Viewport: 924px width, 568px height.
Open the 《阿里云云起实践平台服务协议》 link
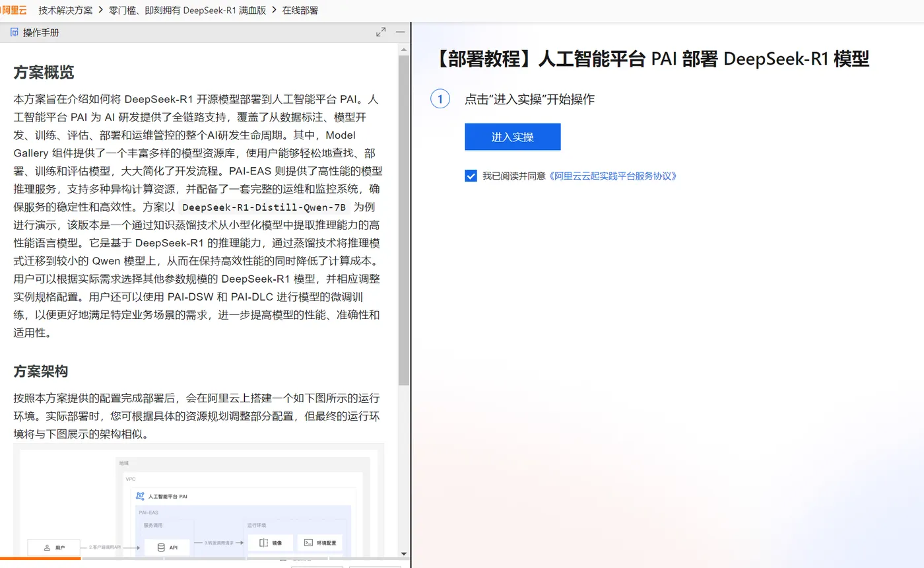click(x=613, y=176)
